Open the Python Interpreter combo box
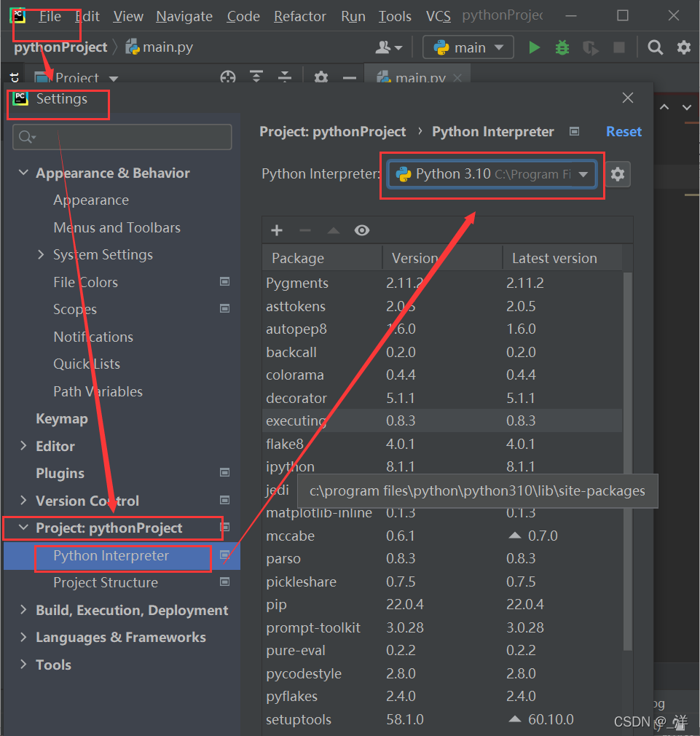This screenshot has height=736, width=700. pyautogui.click(x=492, y=175)
